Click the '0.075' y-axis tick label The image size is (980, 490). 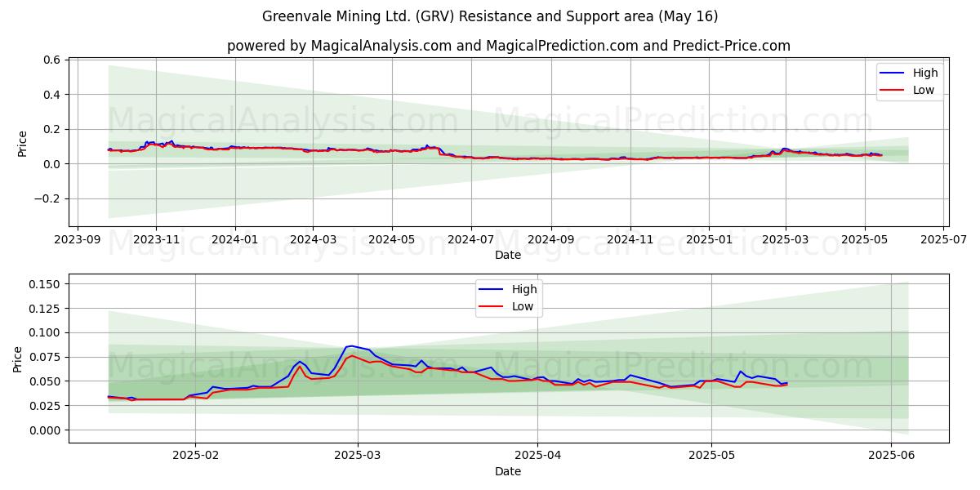tap(46, 357)
